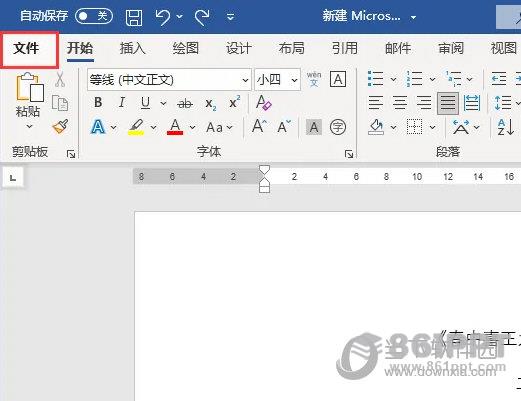Toggle Strikethrough formatting
Screen dimensions: 521x401
coord(185,104)
